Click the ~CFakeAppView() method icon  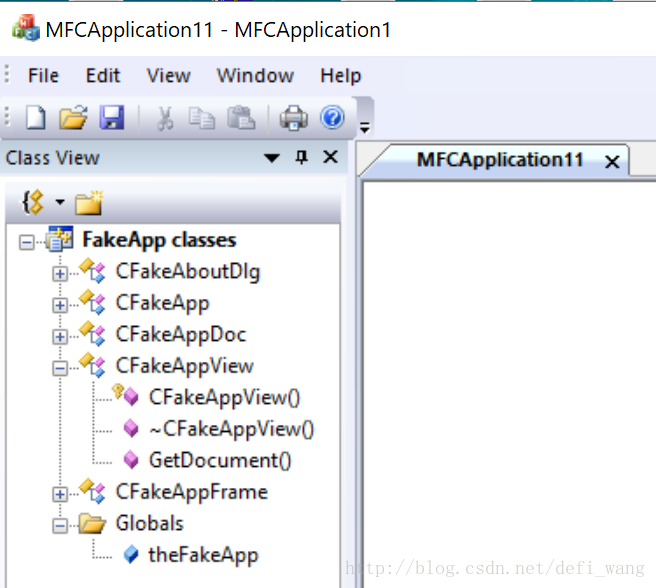pyautogui.click(x=131, y=429)
